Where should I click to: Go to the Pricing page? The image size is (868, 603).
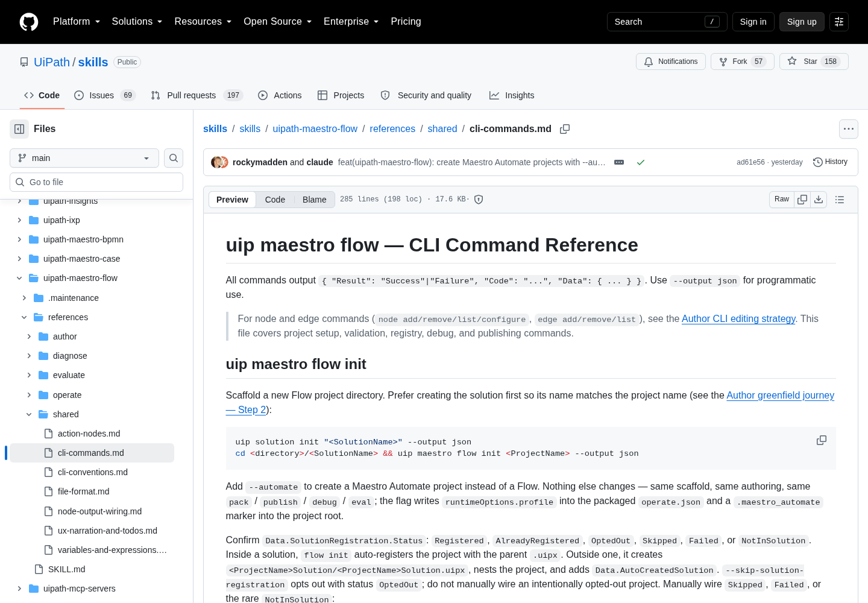tap(406, 22)
